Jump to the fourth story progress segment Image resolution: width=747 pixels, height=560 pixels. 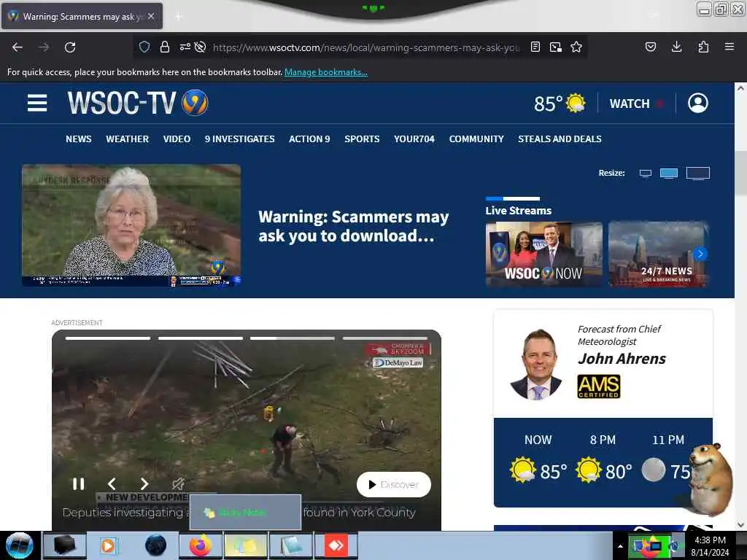(385, 338)
